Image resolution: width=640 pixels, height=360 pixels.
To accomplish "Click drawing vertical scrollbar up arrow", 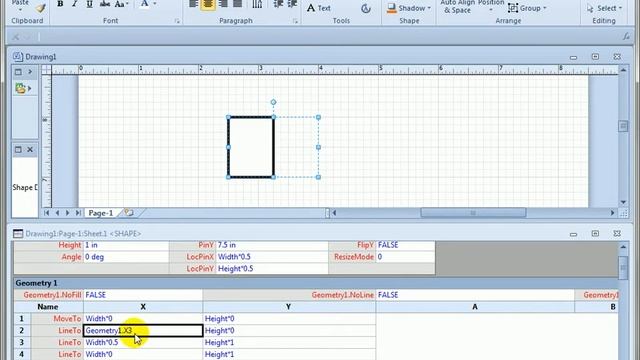I will click(623, 70).
